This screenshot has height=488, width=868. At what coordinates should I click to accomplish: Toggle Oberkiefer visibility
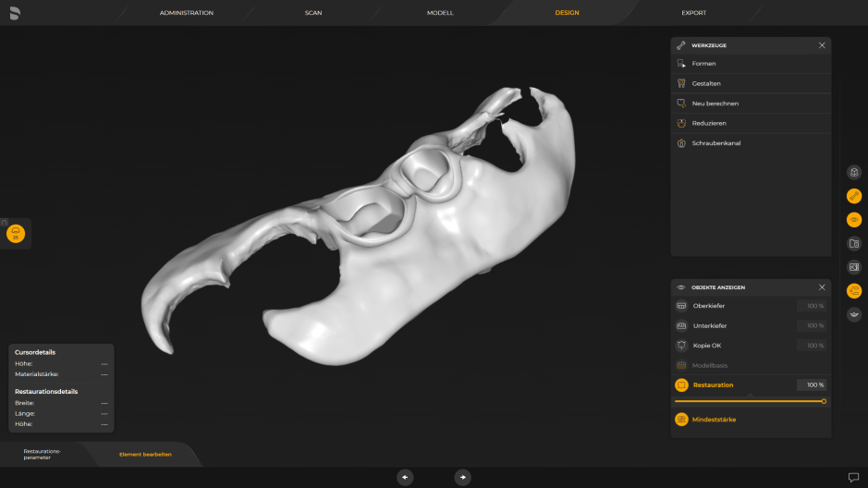(x=681, y=306)
